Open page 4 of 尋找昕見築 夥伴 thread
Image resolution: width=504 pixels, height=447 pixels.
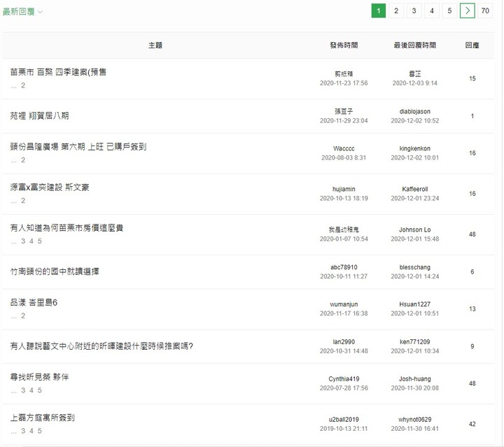pos(31,390)
